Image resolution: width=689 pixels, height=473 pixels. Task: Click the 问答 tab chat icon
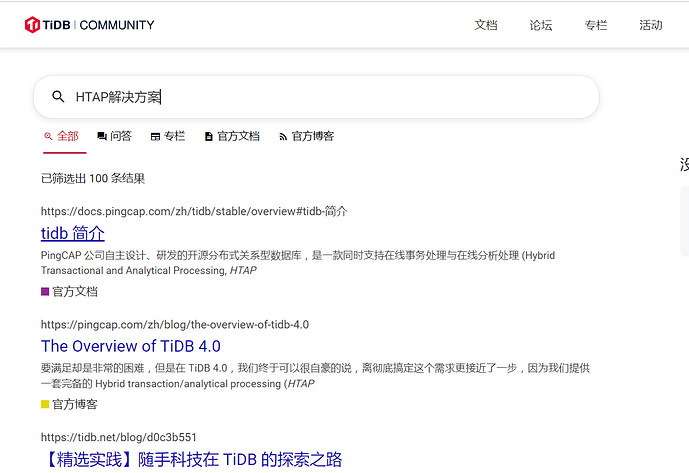102,136
